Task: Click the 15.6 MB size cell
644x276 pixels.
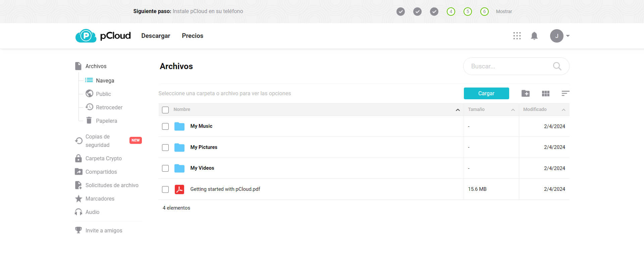Action: pyautogui.click(x=477, y=189)
